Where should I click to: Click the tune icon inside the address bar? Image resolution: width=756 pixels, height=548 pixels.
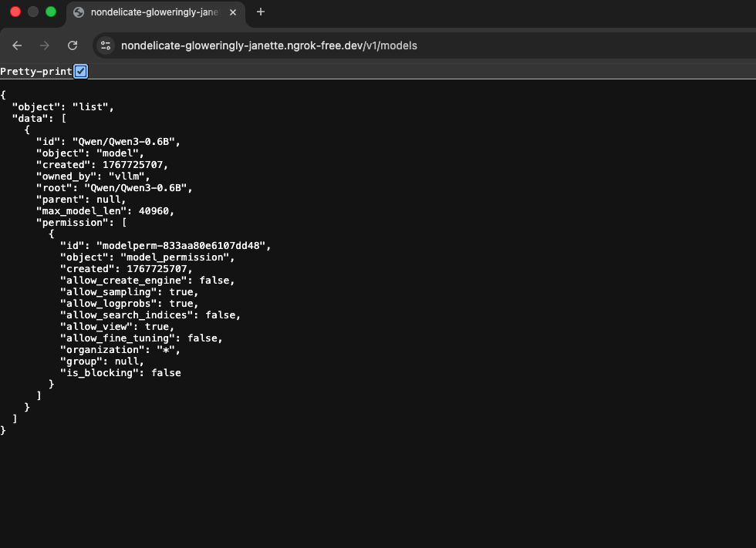click(106, 45)
